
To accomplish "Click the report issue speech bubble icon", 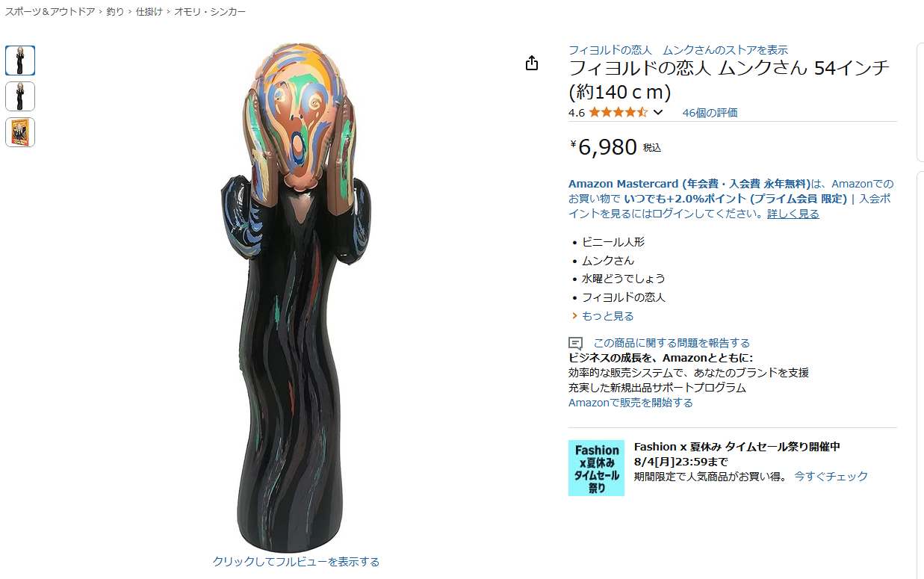I will click(575, 344).
